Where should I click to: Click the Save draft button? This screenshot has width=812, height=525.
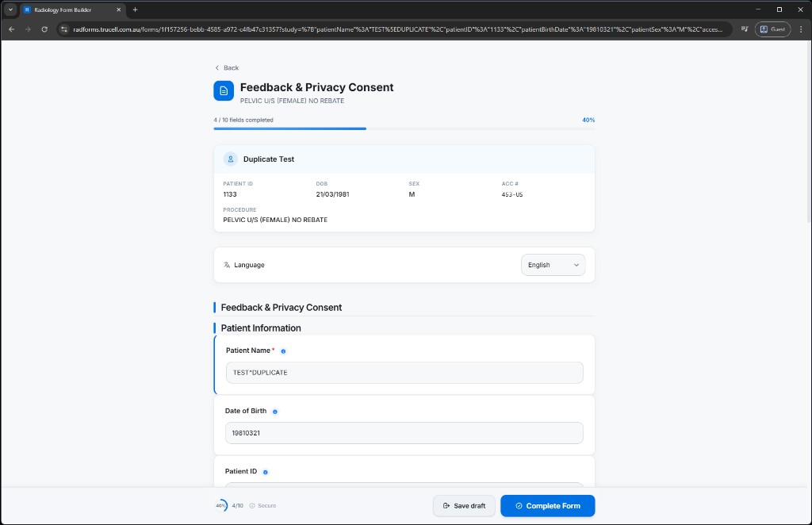pos(464,506)
